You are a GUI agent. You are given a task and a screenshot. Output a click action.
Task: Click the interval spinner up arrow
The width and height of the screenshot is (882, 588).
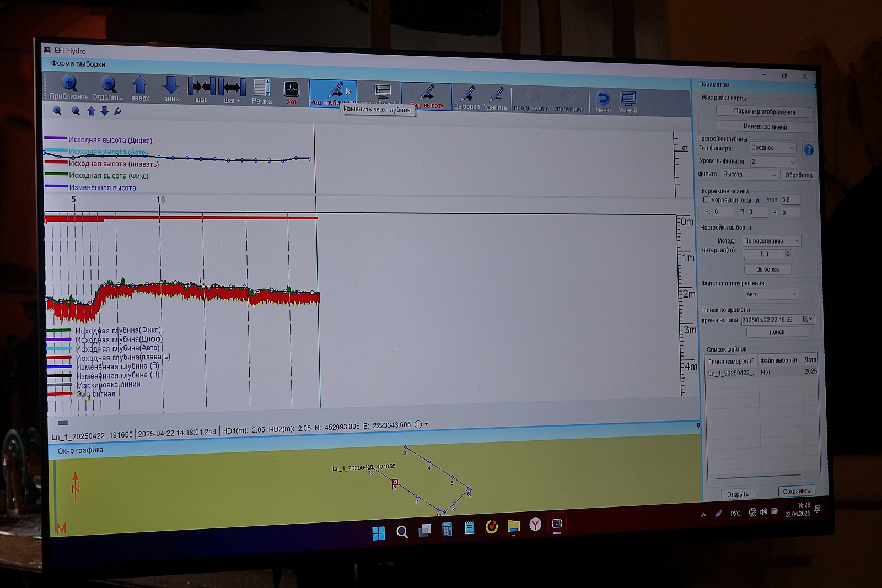[788, 252]
